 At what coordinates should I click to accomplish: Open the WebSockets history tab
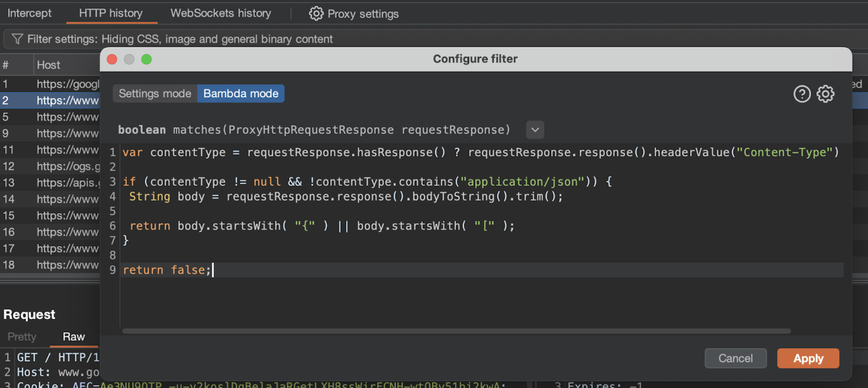(221, 13)
